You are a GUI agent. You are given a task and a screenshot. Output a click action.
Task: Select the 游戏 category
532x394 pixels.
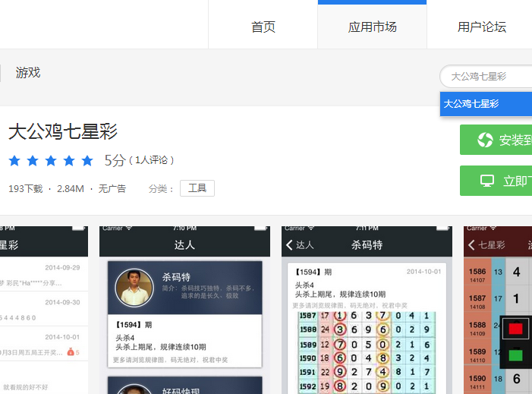click(x=28, y=73)
